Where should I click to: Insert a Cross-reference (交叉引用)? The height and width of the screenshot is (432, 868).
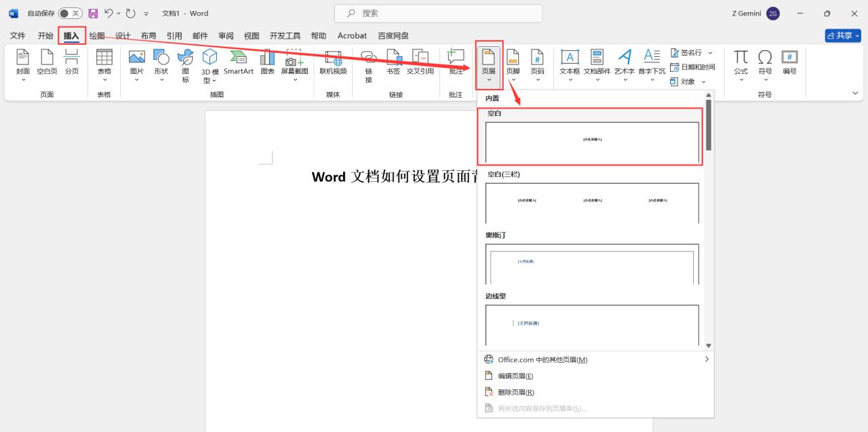tap(420, 62)
